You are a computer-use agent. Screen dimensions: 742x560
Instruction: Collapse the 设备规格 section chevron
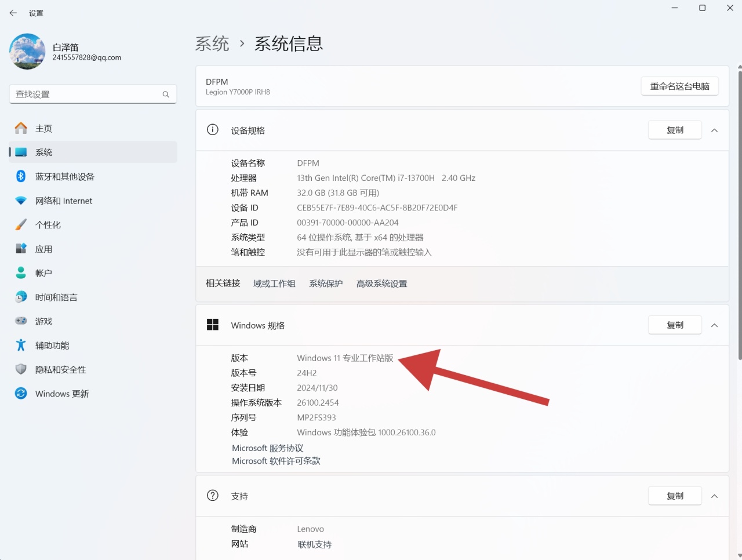tap(714, 130)
